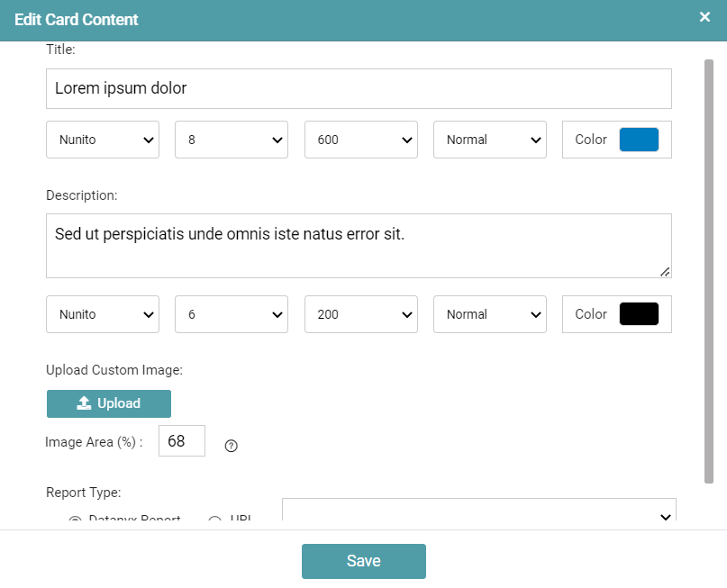Click the dialog's vertical scrollbar
Screen dimensions: 727x588
709,270
